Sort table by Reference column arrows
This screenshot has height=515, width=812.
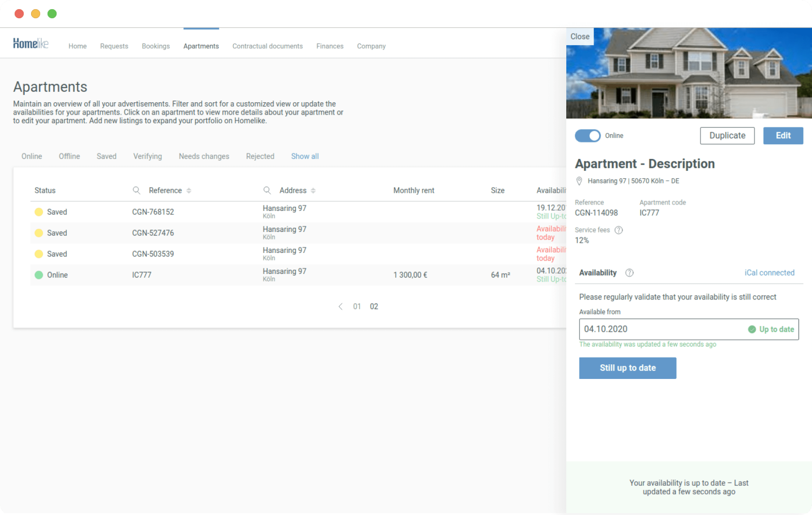tap(189, 191)
